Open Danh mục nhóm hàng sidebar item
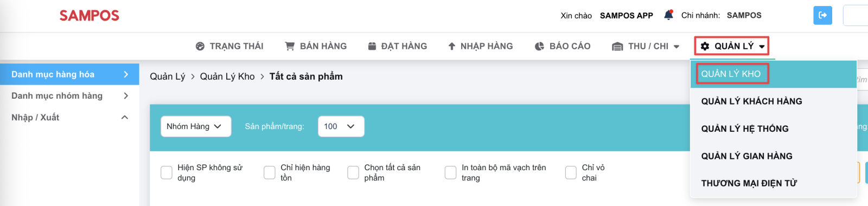This screenshot has width=868, height=206. 69,96
